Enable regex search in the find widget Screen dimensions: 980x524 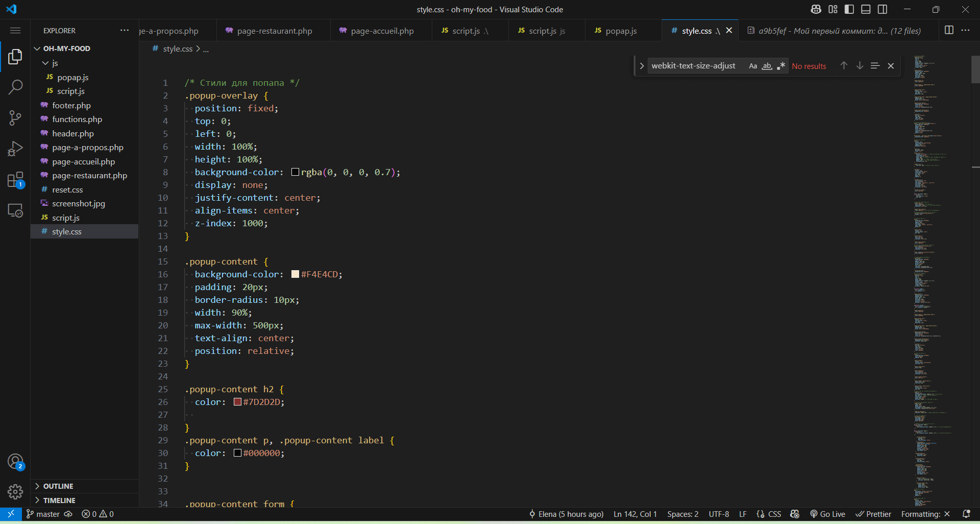tap(781, 65)
